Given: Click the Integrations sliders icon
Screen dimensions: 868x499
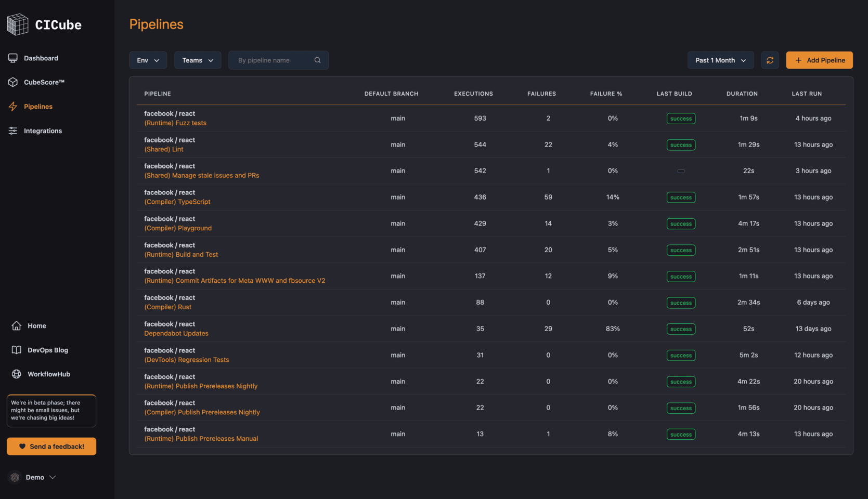Looking at the screenshot, I should pos(13,131).
